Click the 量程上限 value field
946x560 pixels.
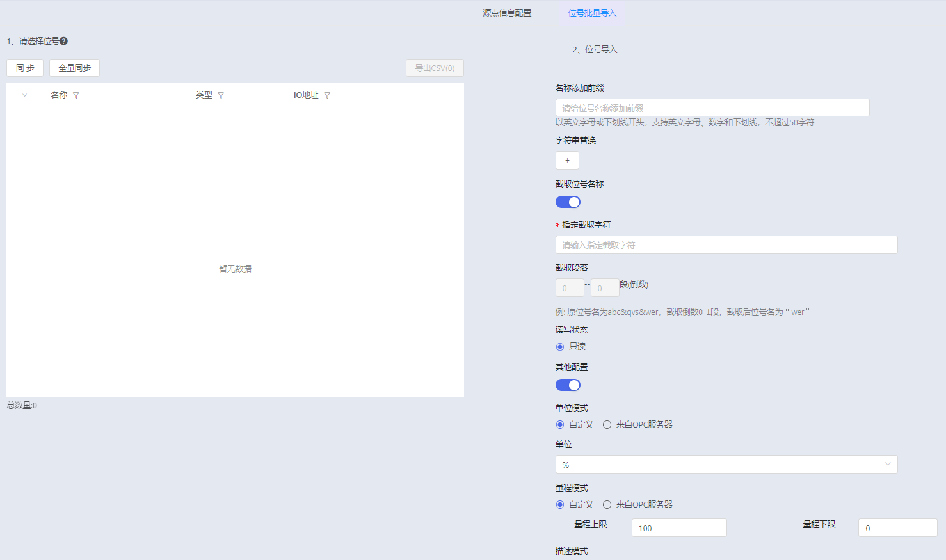pyautogui.click(x=678, y=528)
